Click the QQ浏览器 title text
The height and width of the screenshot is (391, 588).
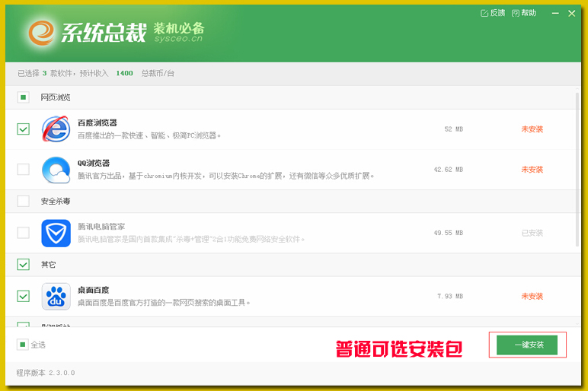coord(94,164)
